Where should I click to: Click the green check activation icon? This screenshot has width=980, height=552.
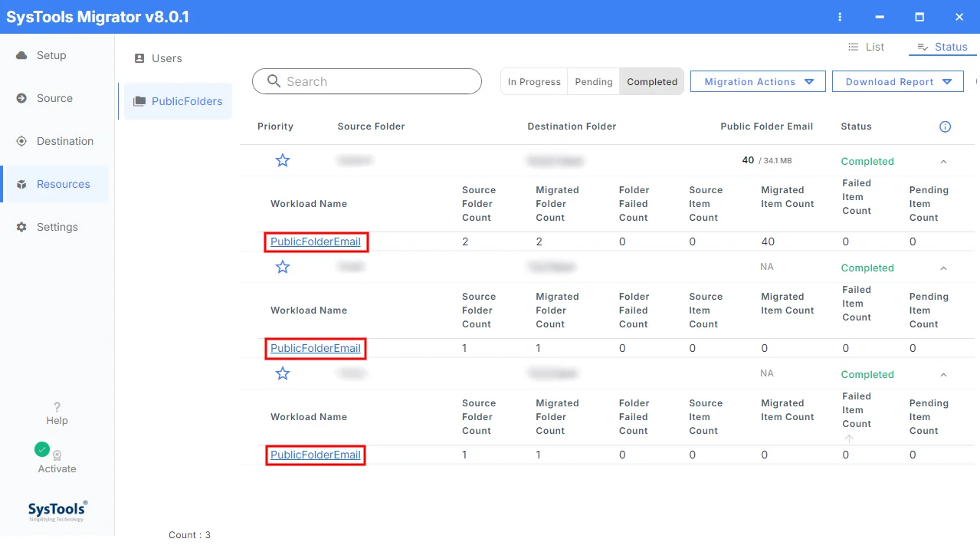tap(42, 449)
